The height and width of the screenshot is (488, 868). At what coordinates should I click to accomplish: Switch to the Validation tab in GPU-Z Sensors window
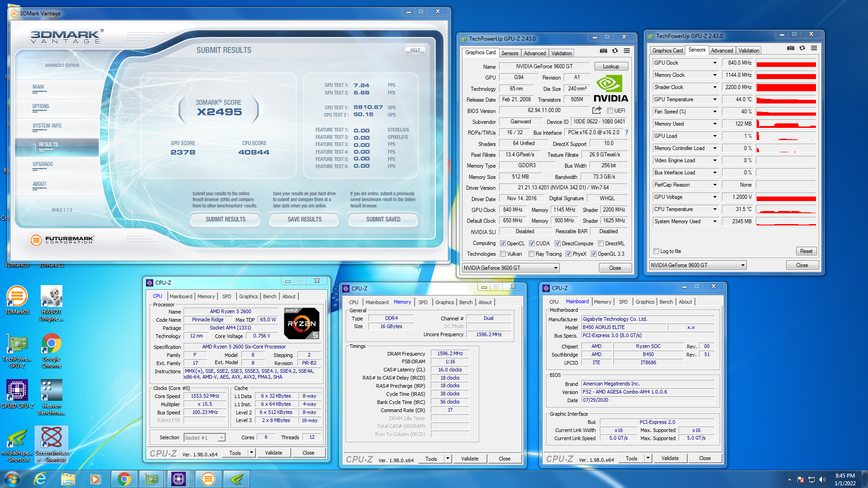pos(749,51)
